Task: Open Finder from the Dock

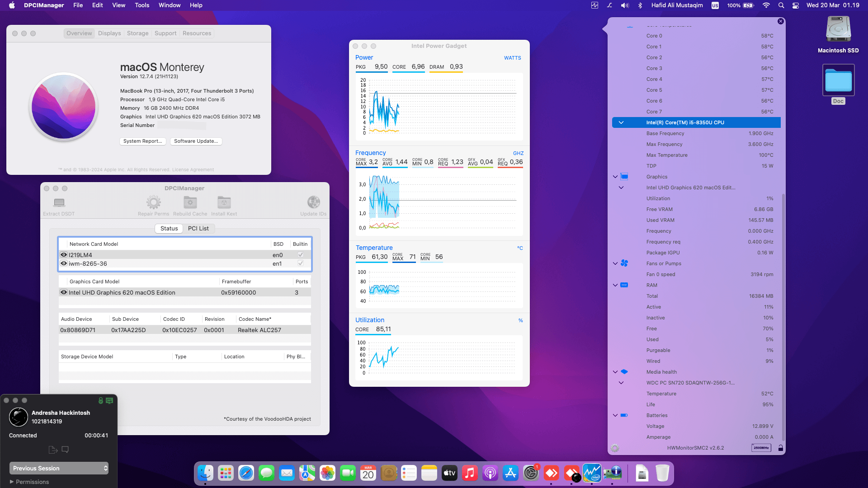Action: click(x=205, y=473)
